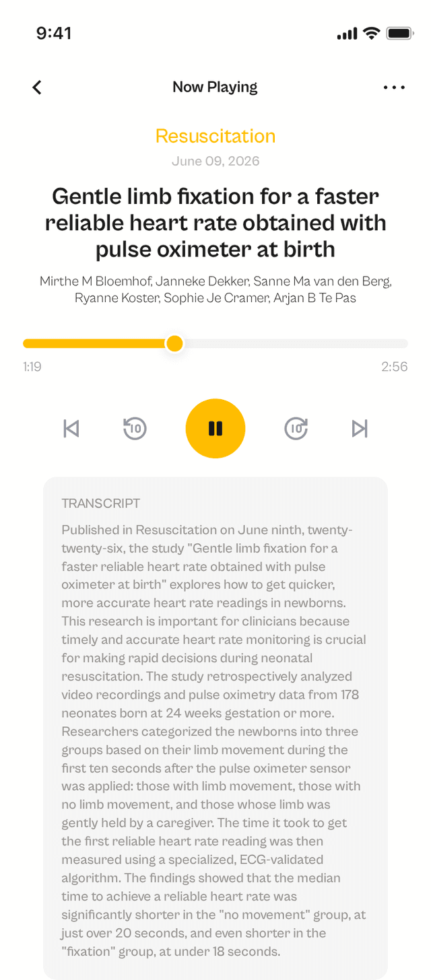Tap the cellular signal bars icon
Viewport: 431px width, 980px height.
[347, 34]
